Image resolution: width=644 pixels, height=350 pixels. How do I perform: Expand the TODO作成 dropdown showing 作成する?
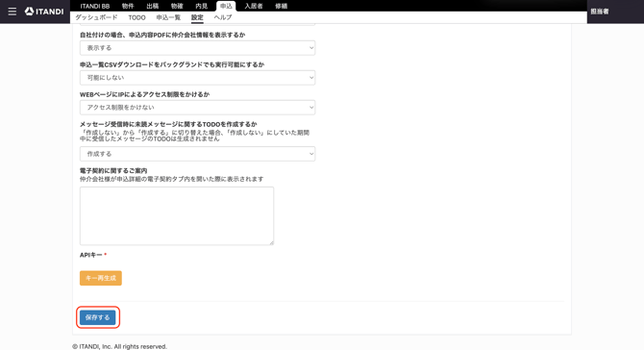click(197, 154)
